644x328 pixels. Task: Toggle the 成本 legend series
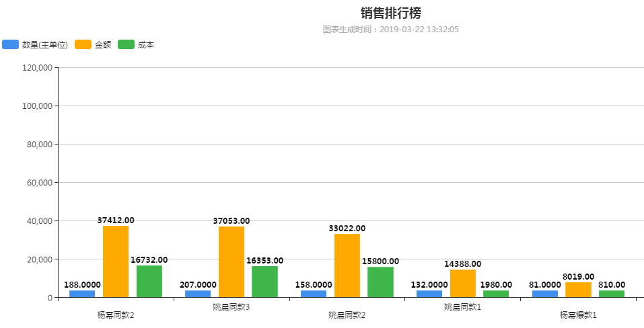[x=137, y=44]
